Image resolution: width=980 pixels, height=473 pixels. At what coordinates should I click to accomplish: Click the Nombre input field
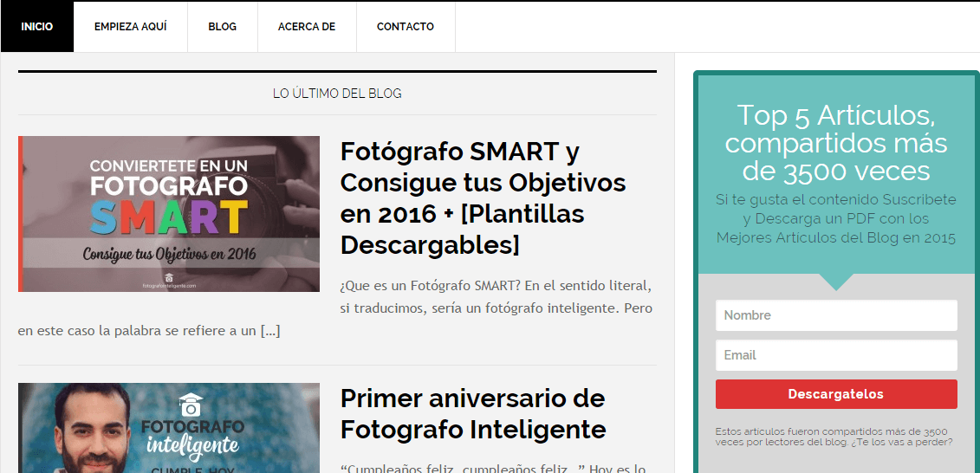click(x=836, y=315)
